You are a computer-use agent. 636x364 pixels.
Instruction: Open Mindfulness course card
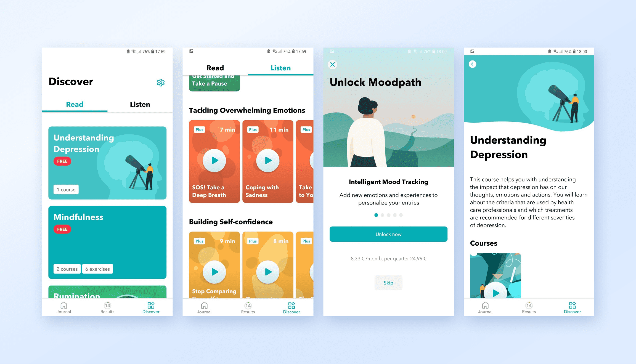(x=106, y=242)
